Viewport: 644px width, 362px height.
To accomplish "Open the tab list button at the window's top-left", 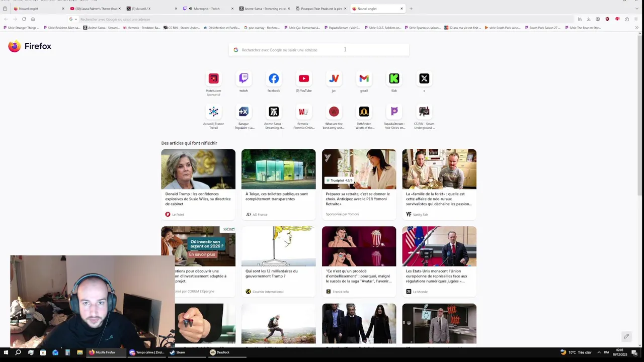I will [5, 9].
